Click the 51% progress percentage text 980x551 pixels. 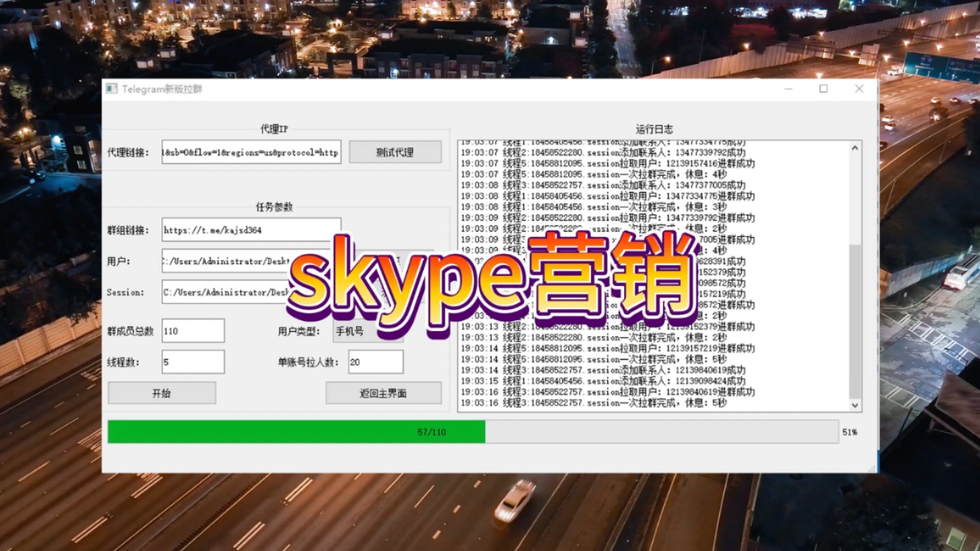tap(850, 432)
